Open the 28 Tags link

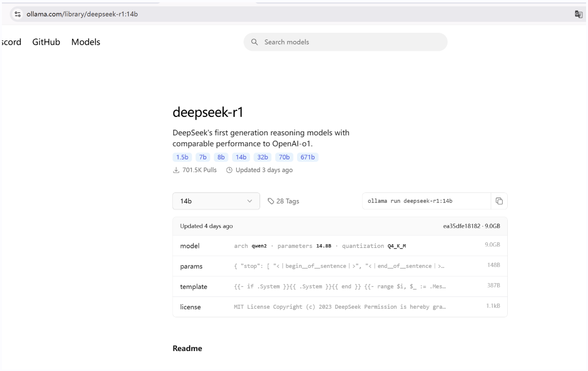click(283, 201)
